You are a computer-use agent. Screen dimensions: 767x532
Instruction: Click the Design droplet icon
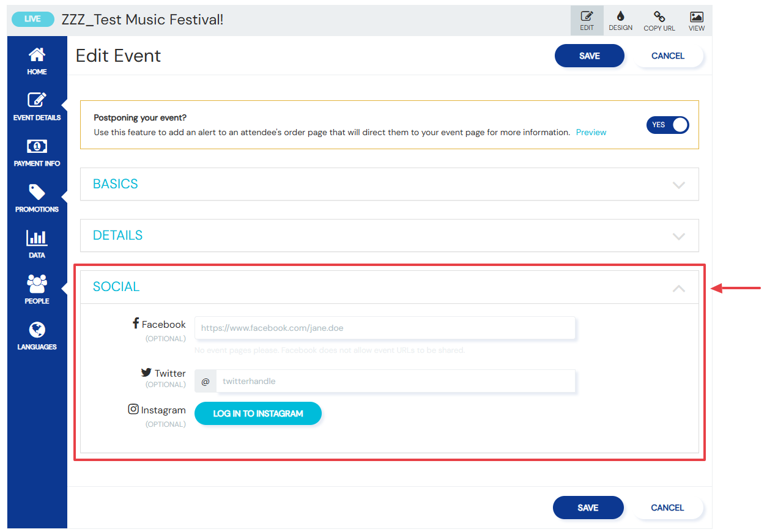620,17
